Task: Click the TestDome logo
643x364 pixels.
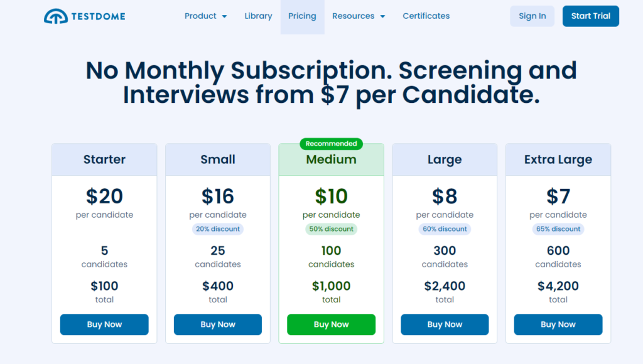Action: click(x=84, y=16)
